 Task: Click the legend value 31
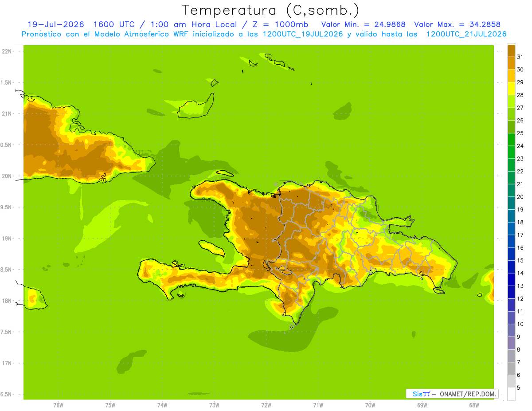520,57
